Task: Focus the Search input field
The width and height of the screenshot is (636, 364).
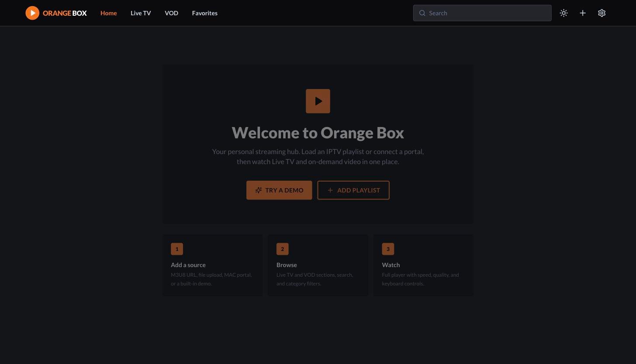Action: pyautogui.click(x=482, y=13)
